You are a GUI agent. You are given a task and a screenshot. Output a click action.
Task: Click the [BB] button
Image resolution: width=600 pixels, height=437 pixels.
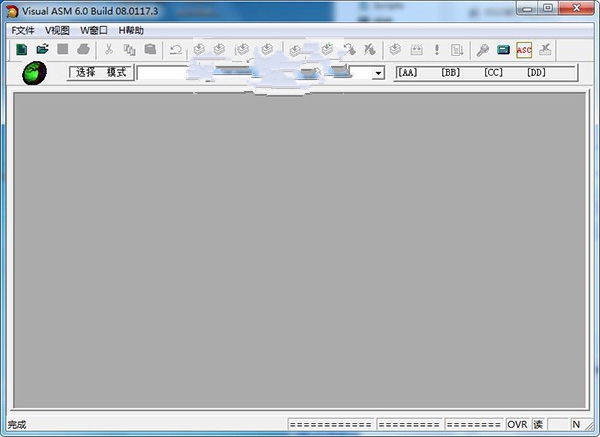(450, 72)
